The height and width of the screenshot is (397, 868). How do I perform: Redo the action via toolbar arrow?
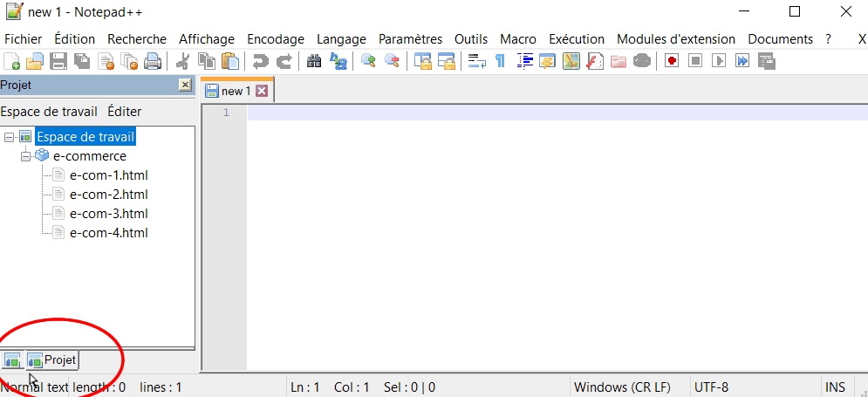pos(284,61)
